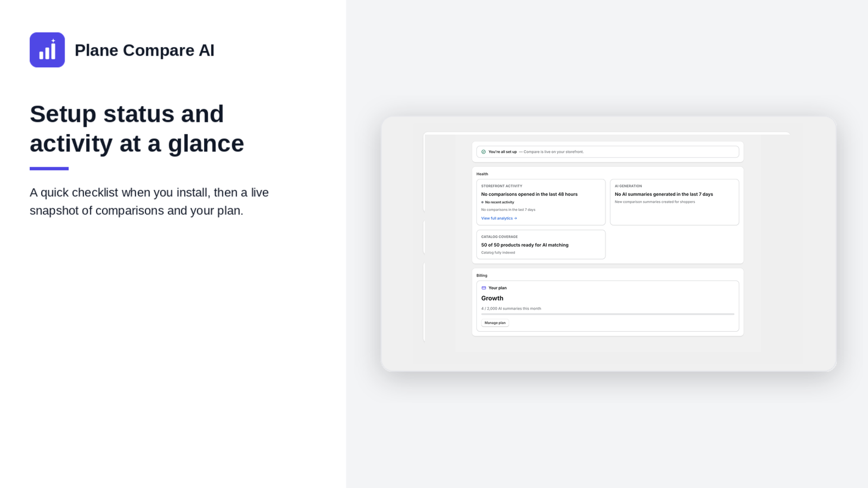This screenshot has height=488, width=868.
Task: Click the Setup status and activity headline
Action: [137, 129]
